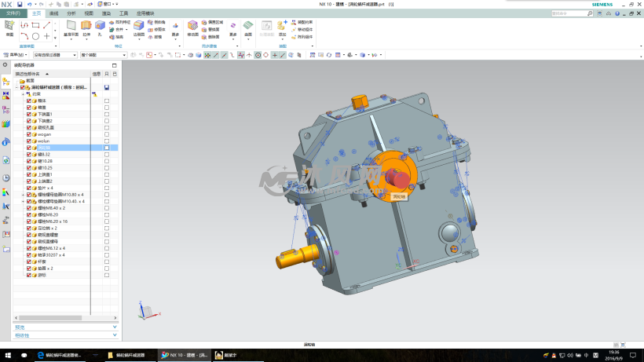Uncheck the 下端盖1 component checkbox

29,114
